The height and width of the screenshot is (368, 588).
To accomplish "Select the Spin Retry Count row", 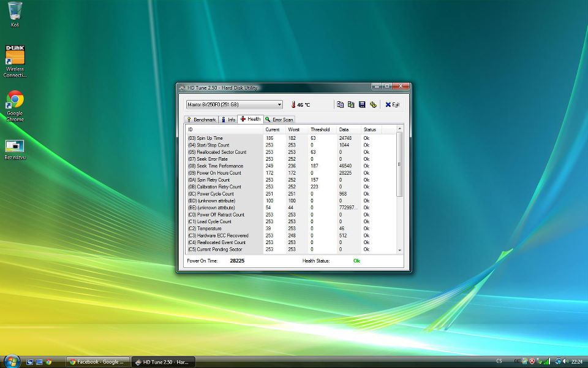I will [x=291, y=180].
